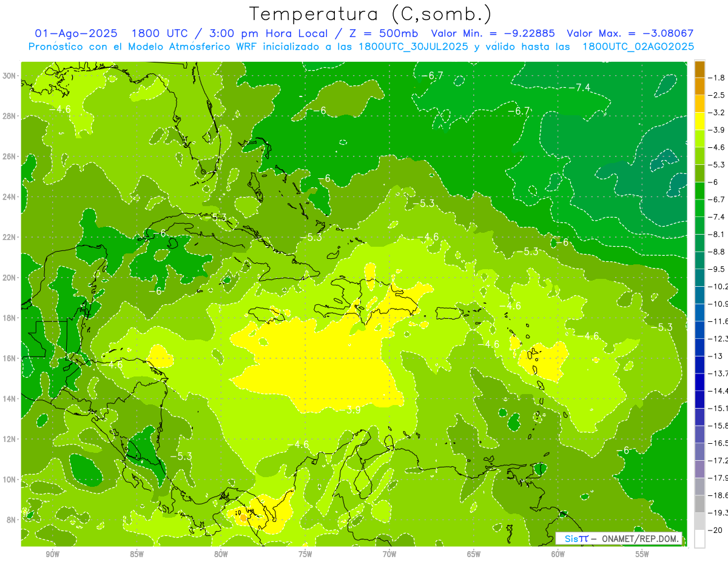
Task: Click the colorbar label '-17.9'
Action: coord(718,478)
